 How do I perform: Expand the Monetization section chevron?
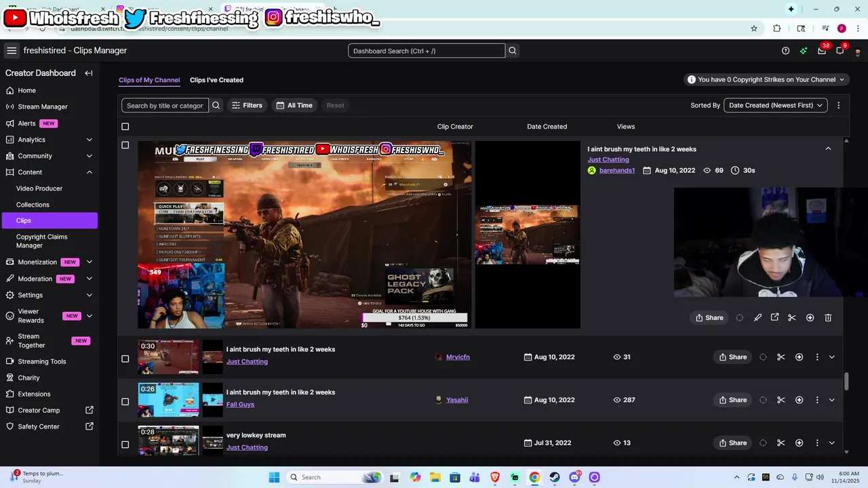90,262
